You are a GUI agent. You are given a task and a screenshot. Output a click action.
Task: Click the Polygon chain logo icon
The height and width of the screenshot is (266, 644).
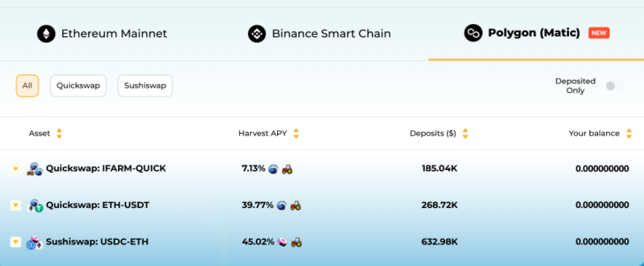click(x=473, y=33)
